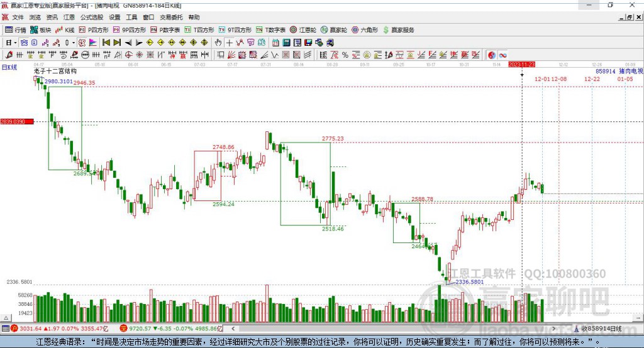Click the up triangle below volume axis

6,318
